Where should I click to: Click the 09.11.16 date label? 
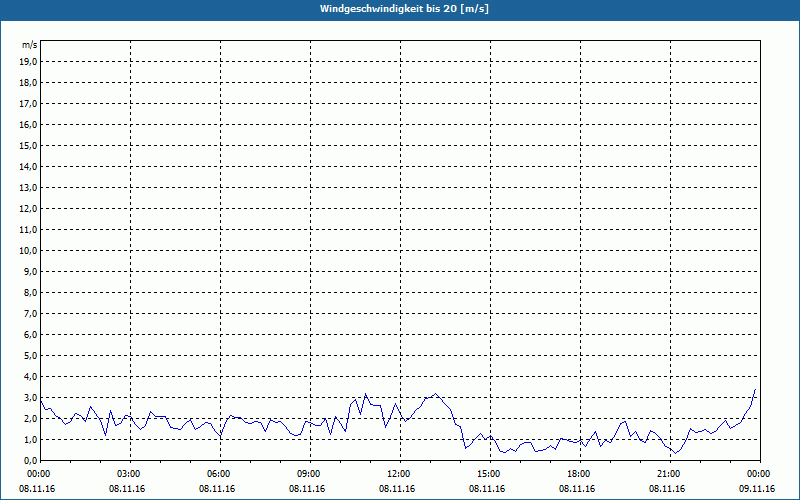[757, 489]
